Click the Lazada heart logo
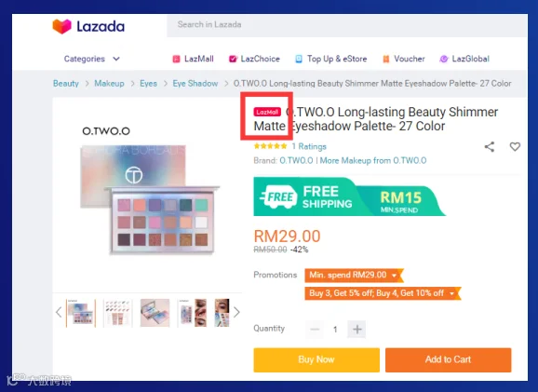 click(x=61, y=26)
